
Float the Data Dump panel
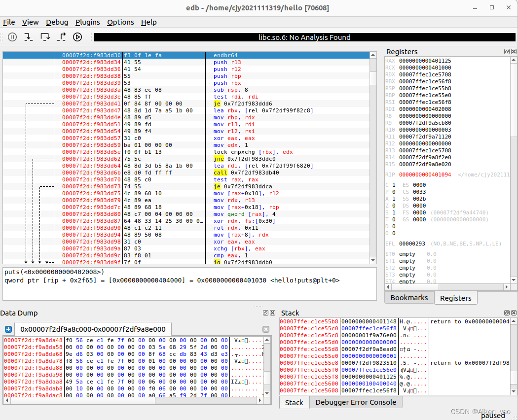pos(265,313)
